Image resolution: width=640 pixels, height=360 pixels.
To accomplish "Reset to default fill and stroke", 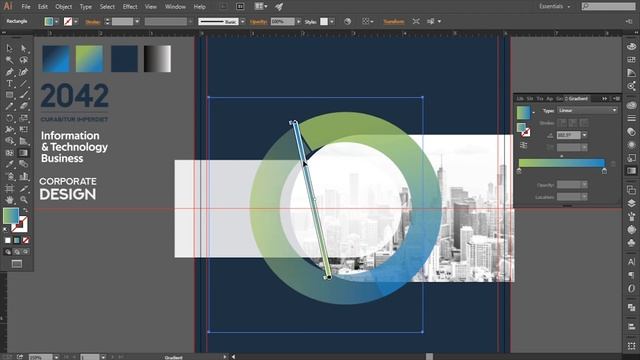I will [5, 229].
